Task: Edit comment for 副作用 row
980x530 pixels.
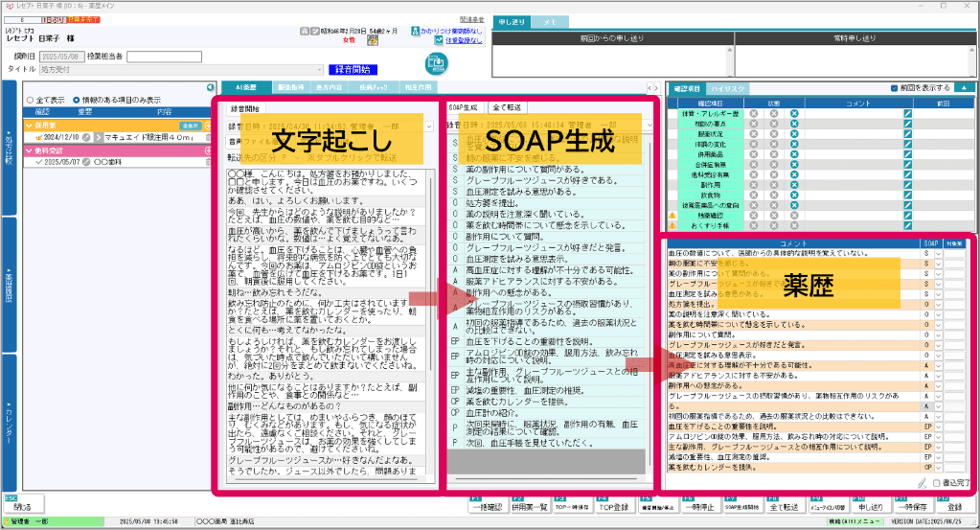Action: pyautogui.click(x=907, y=185)
